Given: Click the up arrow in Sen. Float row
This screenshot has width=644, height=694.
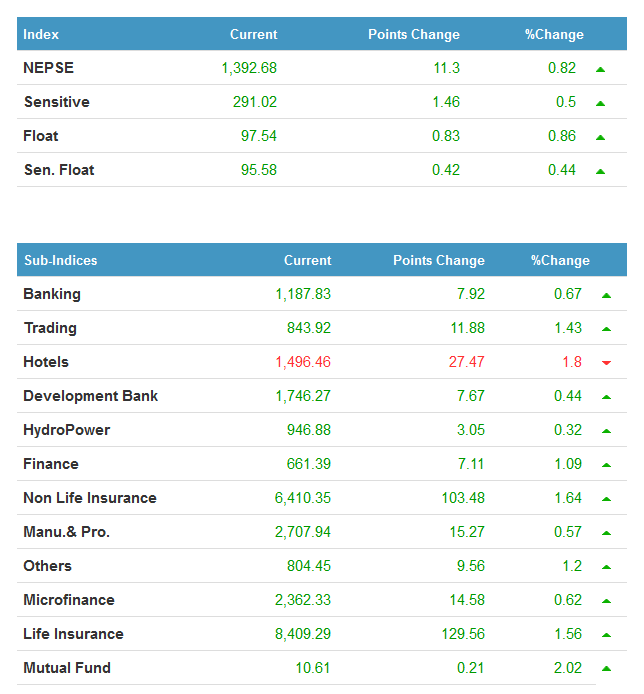Looking at the screenshot, I should pos(600,171).
